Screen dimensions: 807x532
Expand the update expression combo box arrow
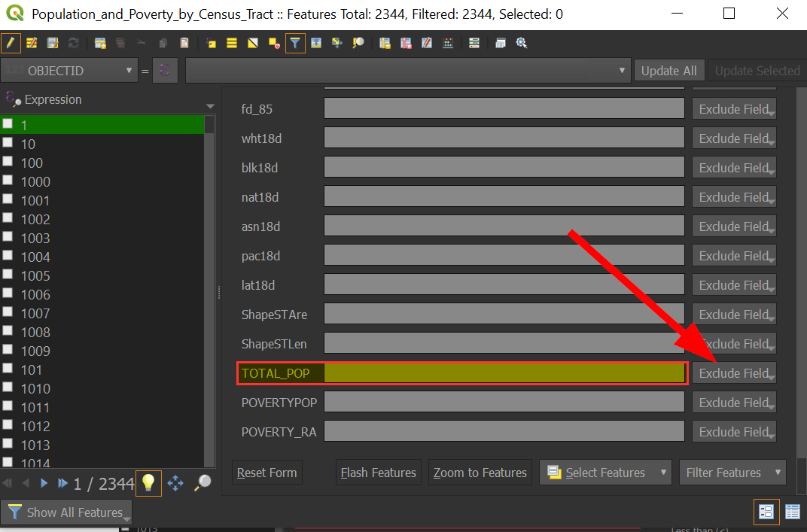622,71
